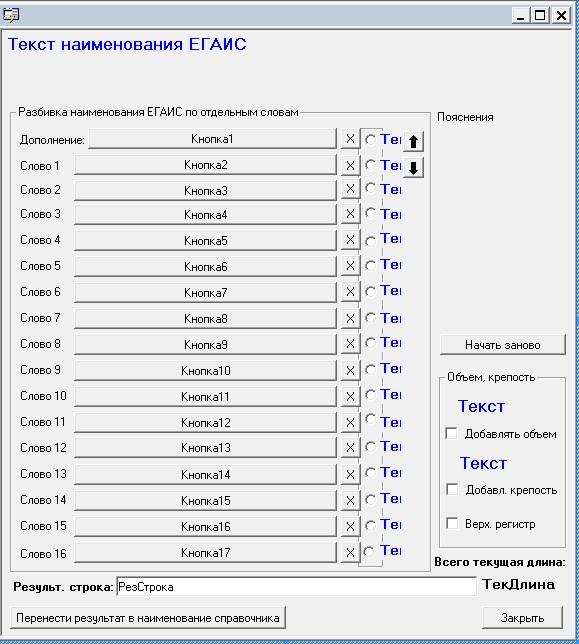The width and height of the screenshot is (579, 644).
Task: Check the Верх. регистр option
Action: 452,523
